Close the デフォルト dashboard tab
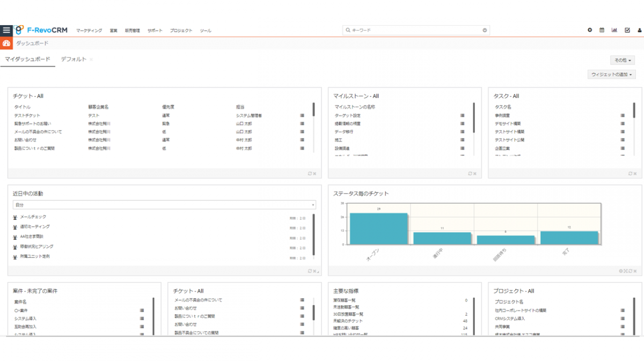This screenshot has width=644, height=362. pos(91,60)
